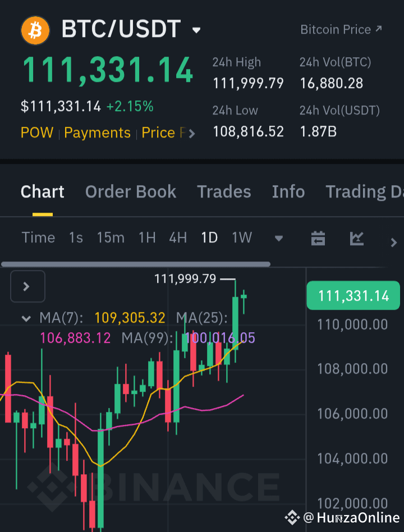Click the 106,000.00 price axis label

pyautogui.click(x=352, y=414)
